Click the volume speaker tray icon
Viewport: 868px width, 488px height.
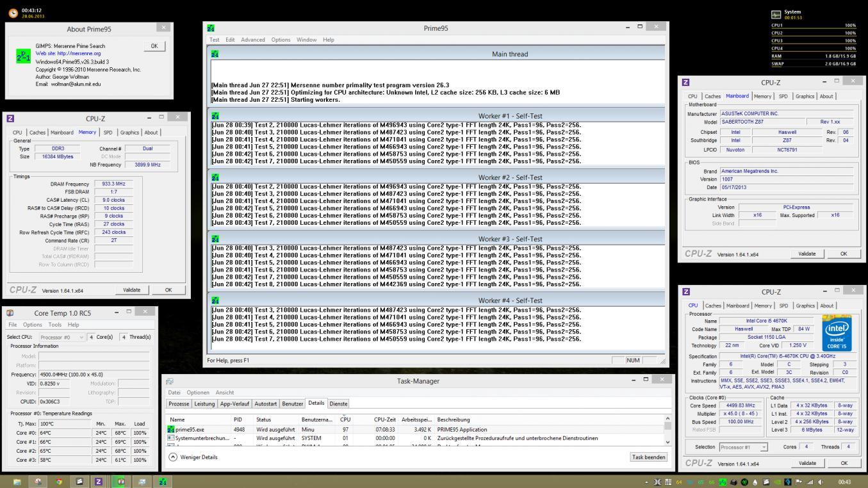(x=821, y=482)
